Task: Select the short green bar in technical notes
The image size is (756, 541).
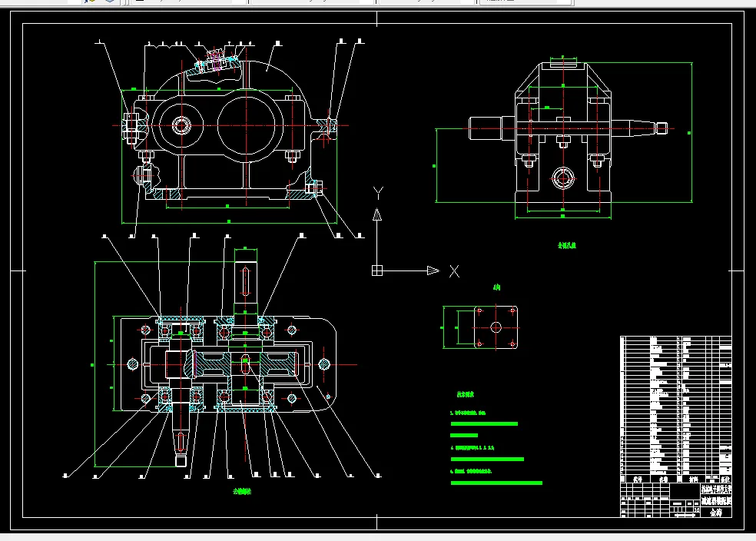Action: point(464,435)
